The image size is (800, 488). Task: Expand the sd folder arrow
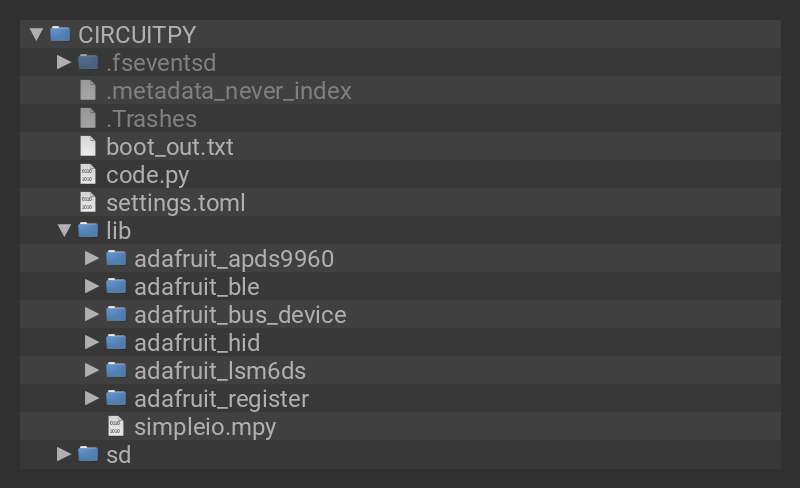(64, 454)
